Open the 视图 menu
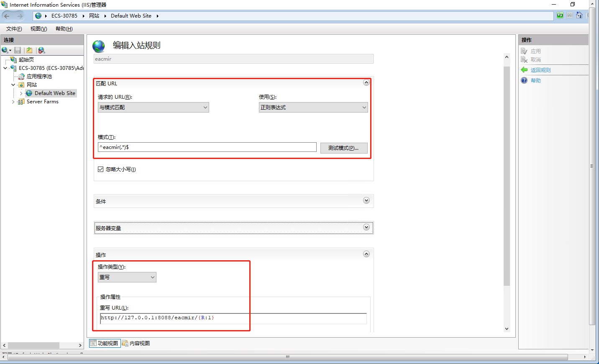The width and height of the screenshot is (599, 364). pyautogui.click(x=38, y=28)
